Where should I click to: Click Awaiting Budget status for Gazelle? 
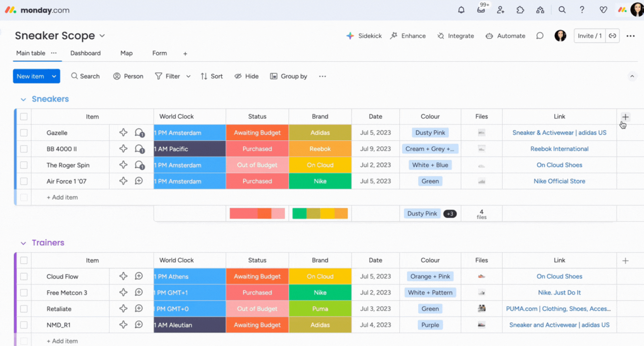point(257,133)
